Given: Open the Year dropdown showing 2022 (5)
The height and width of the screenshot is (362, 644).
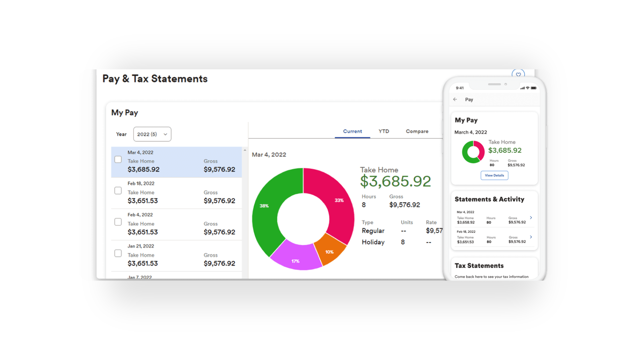Looking at the screenshot, I should pos(152,134).
